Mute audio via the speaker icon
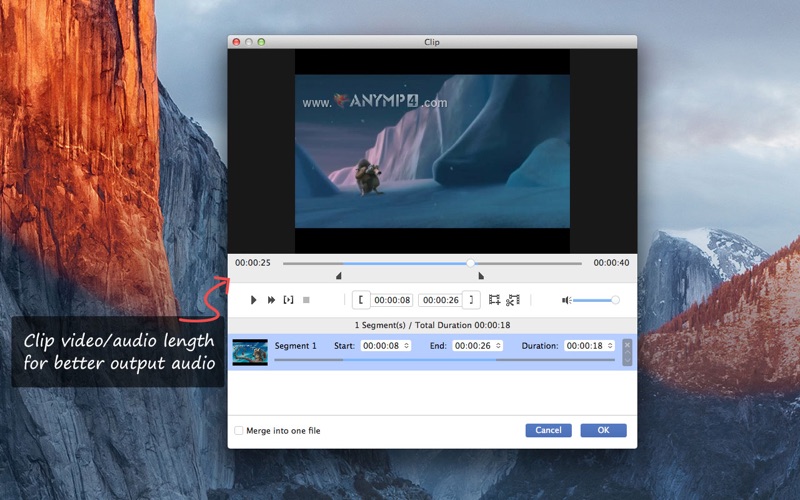Viewport: 800px width, 500px height. click(566, 300)
